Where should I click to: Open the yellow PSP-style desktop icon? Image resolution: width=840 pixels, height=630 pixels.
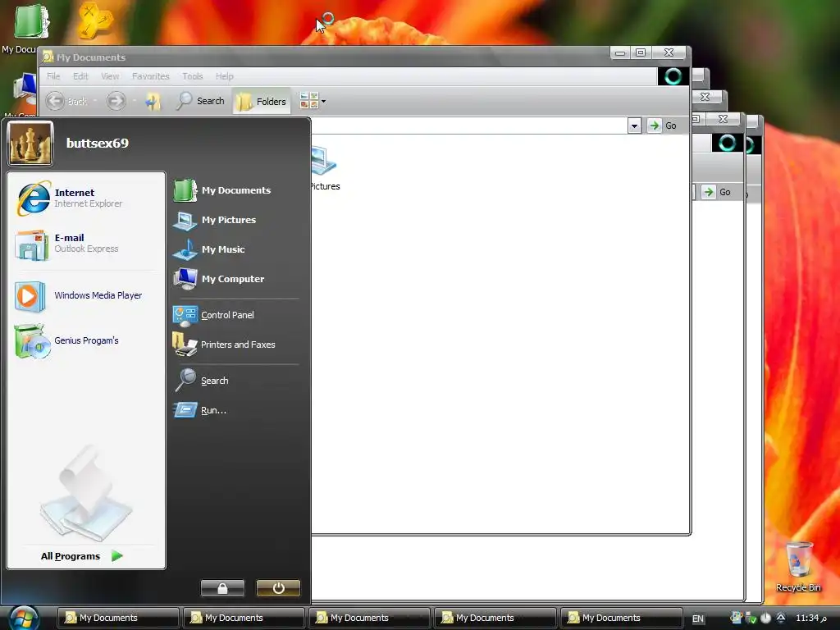[95, 21]
